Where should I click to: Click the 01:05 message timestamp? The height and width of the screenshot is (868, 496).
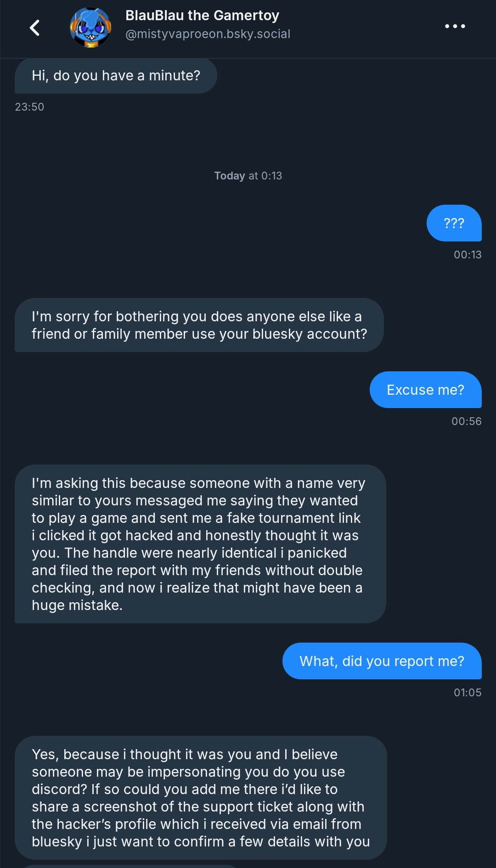tap(468, 693)
